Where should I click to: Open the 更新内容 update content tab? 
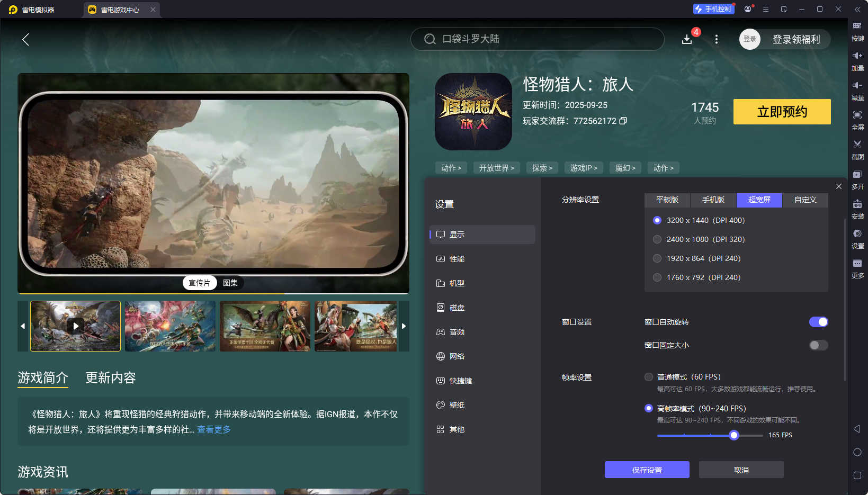(110, 377)
